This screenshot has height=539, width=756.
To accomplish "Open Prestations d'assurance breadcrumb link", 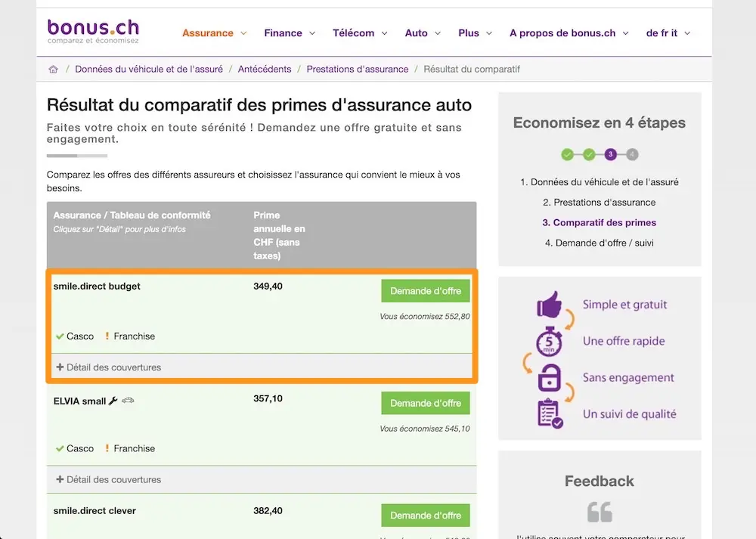I will [358, 70].
